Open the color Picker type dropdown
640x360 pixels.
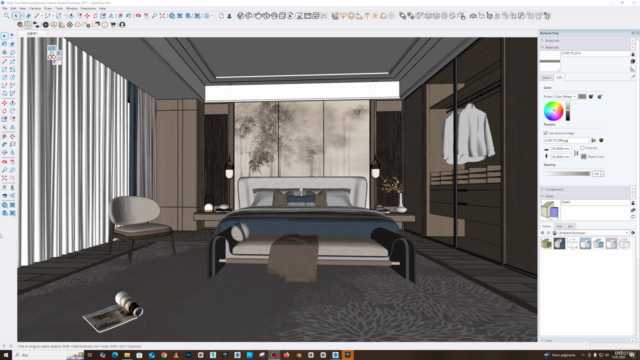point(565,97)
